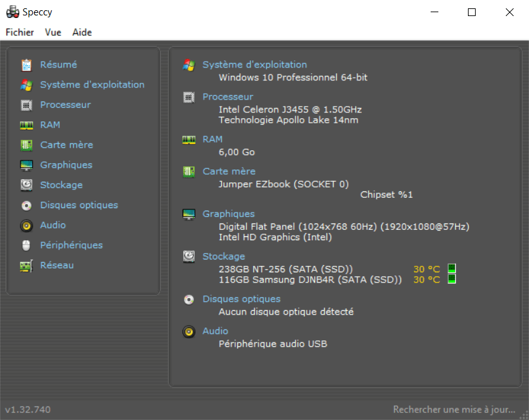The image size is (529, 420).
Task: Click the Jumper EZbook (SOCKET 0) text
Action: pos(283,184)
